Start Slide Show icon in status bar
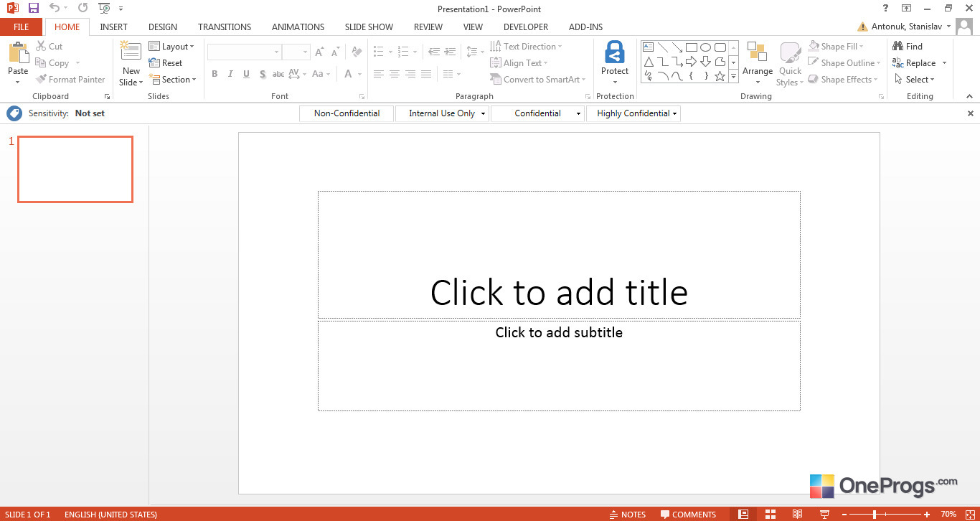The height and width of the screenshot is (521, 980). [824, 514]
